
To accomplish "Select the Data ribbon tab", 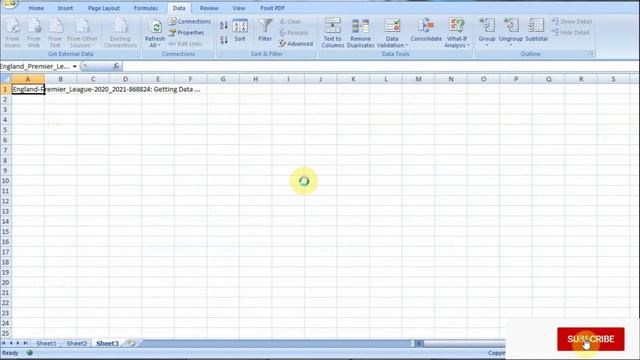I will [x=179, y=8].
